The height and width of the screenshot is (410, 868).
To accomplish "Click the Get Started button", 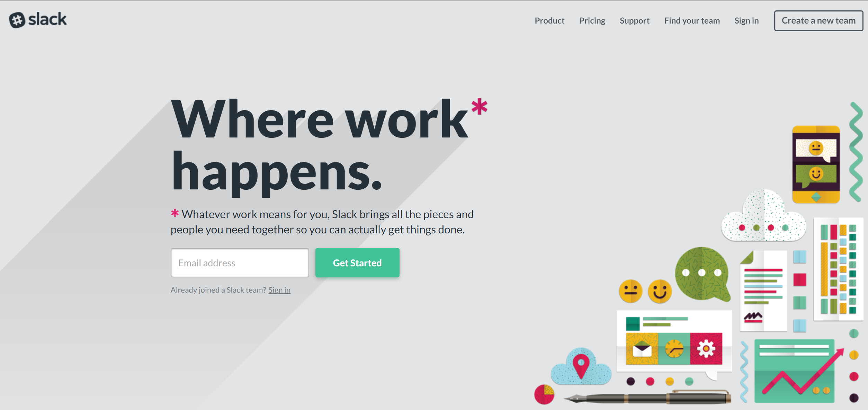I will 357,263.
